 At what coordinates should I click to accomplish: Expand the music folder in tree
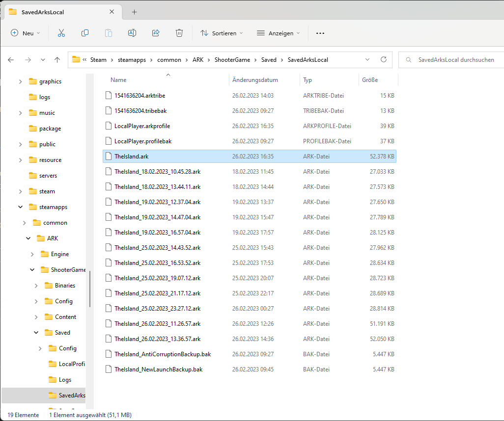pos(20,113)
